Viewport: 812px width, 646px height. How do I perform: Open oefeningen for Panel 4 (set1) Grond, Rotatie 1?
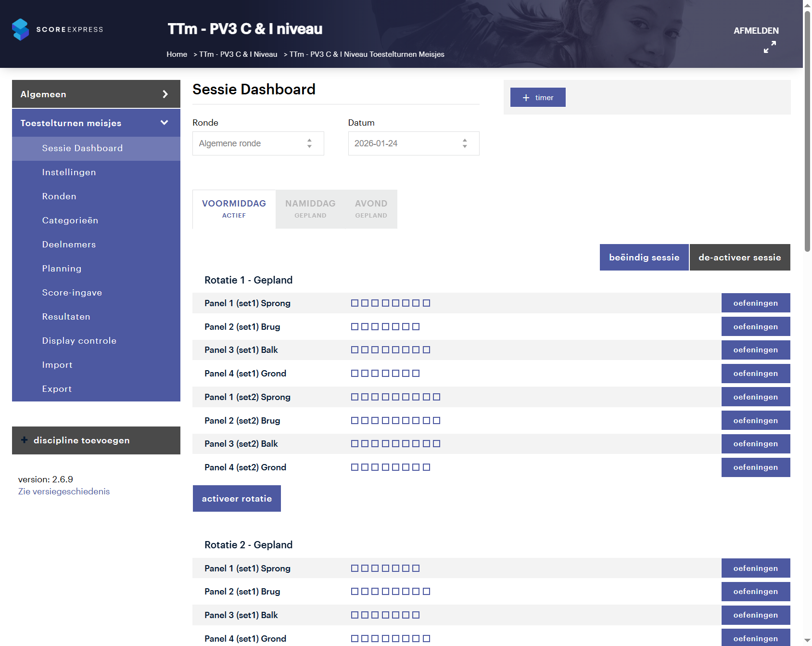(755, 374)
